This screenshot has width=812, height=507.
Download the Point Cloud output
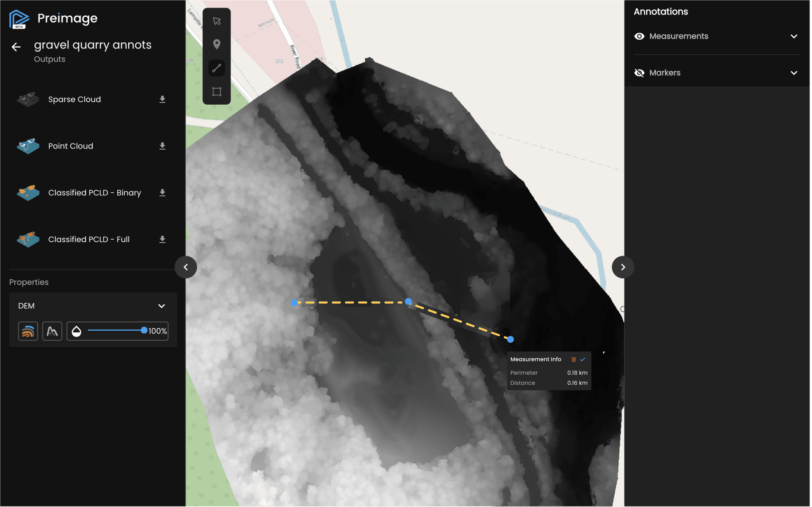tap(162, 146)
